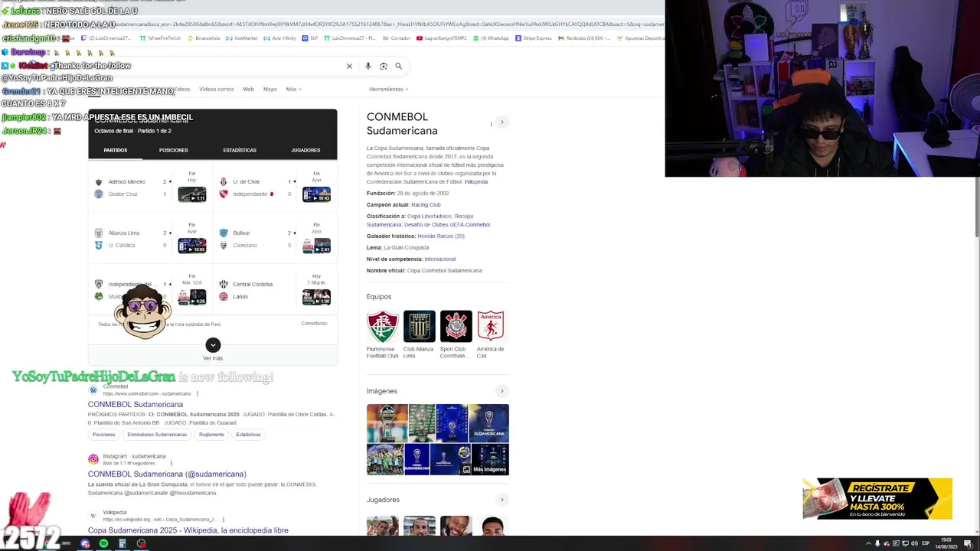Open the knowledge panel three-dot menu
This screenshot has width=980, height=551.
[x=492, y=124]
